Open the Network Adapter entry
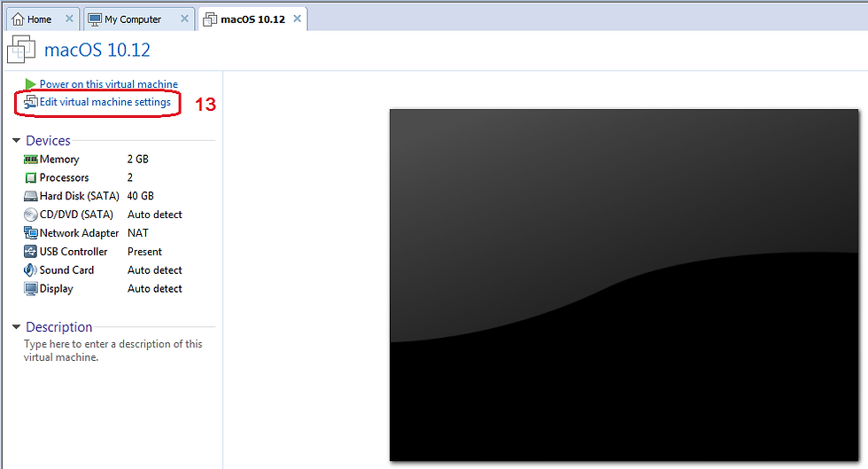The image size is (868, 469). click(79, 233)
